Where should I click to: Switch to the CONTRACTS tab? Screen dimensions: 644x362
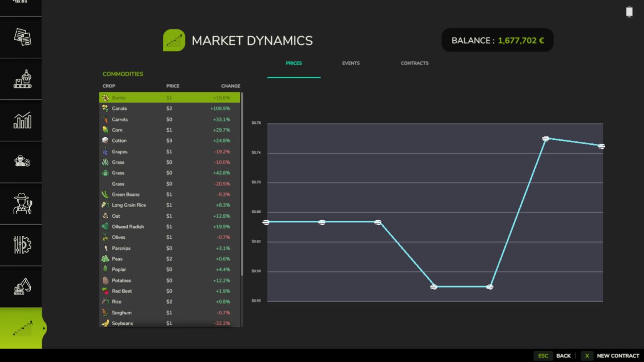(415, 63)
